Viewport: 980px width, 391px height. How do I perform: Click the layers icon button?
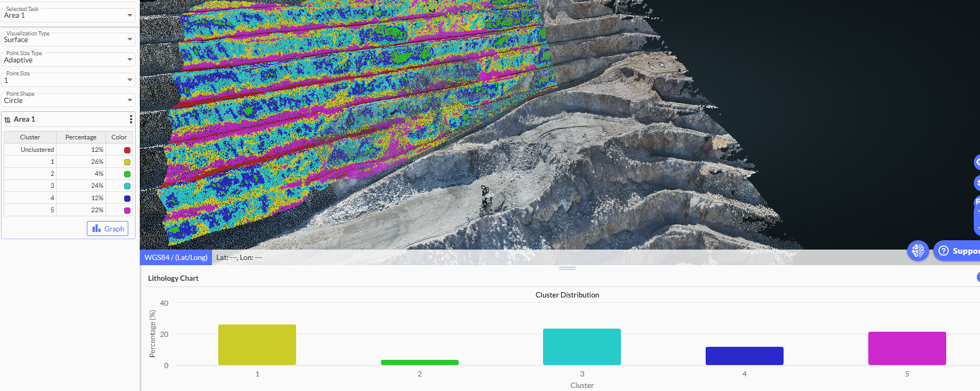pos(977,183)
